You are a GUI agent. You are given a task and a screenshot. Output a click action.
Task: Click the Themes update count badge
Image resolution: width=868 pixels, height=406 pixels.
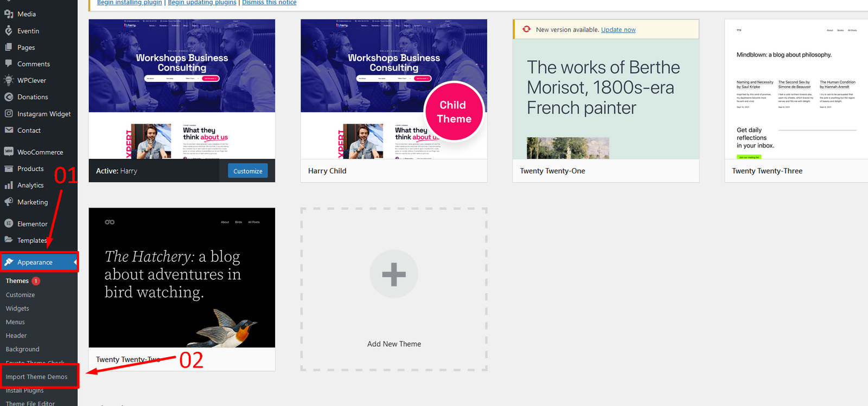pyautogui.click(x=36, y=281)
